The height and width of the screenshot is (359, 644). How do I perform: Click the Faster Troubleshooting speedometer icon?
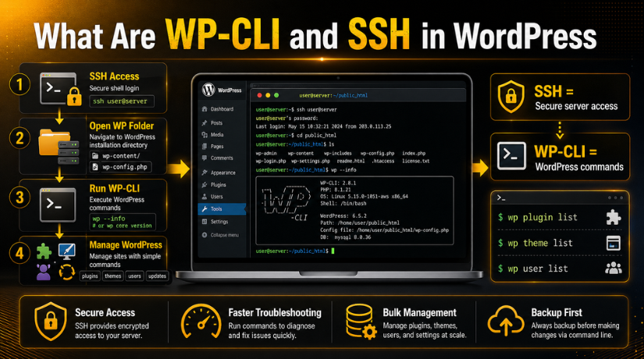pos(201,322)
